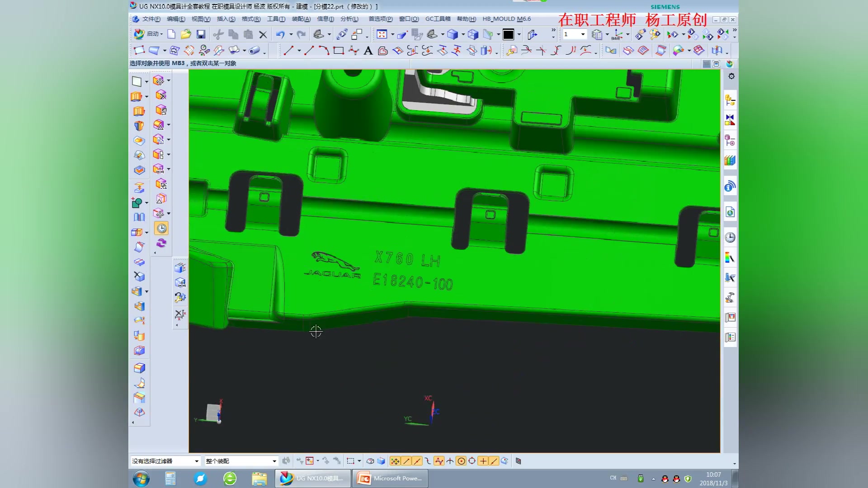Click the Delete X icon
Viewport: 868px width, 488px height.
pos(263,34)
